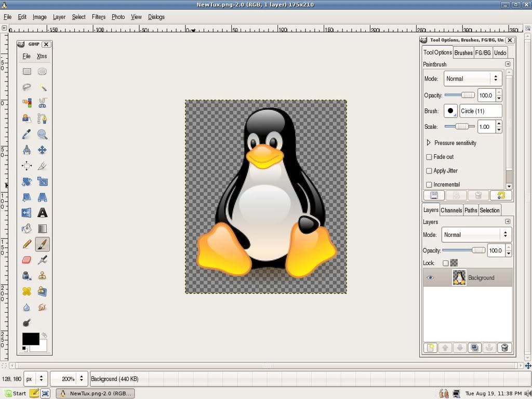Select the Scissors Select tool
The height and width of the screenshot is (399, 532).
pos(43,103)
